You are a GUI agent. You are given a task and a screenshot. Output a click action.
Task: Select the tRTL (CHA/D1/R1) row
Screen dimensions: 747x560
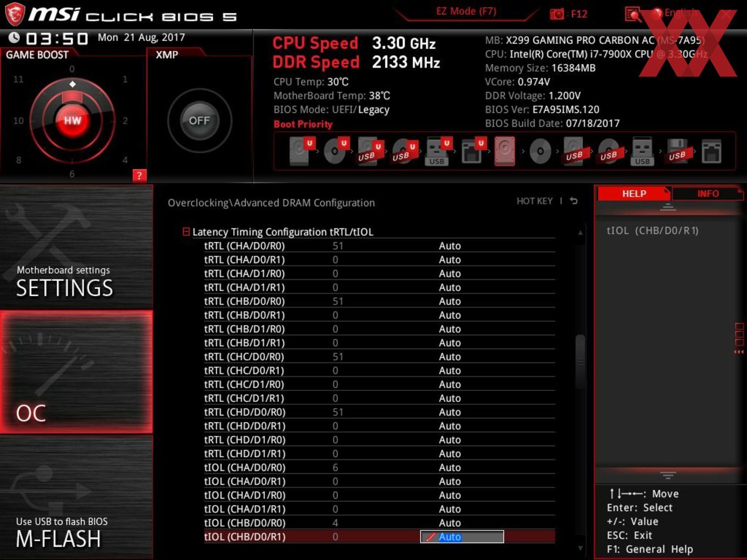(x=379, y=287)
